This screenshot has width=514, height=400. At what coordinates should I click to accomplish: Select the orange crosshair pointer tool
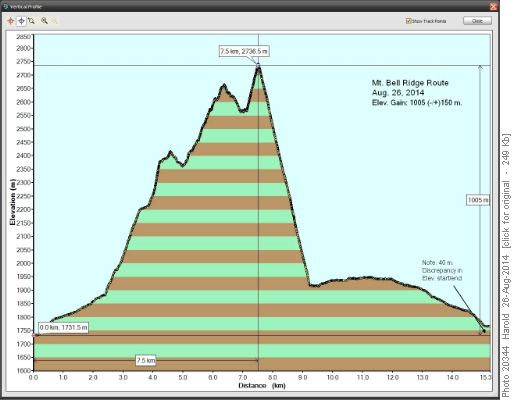point(11,21)
